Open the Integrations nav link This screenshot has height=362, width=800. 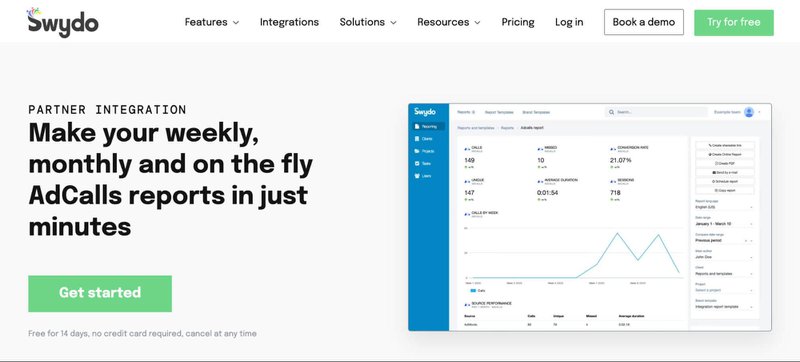coord(289,22)
